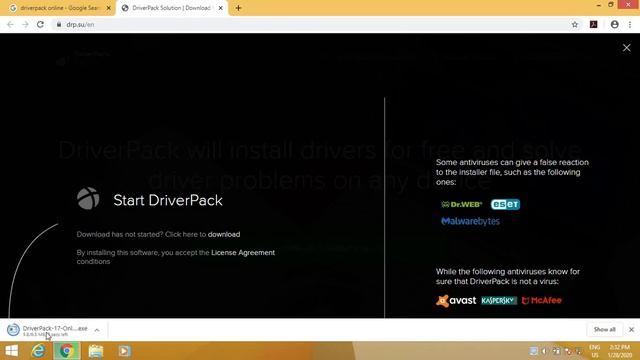The width and height of the screenshot is (640, 360).
Task: Click the volume icon in system tray
Action: pos(544,351)
